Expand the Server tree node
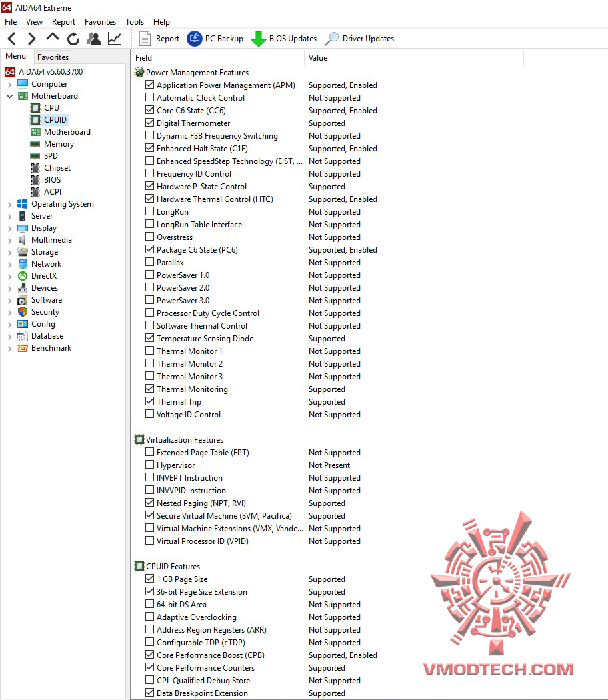Screen dimensions: 608x700 coord(9,217)
